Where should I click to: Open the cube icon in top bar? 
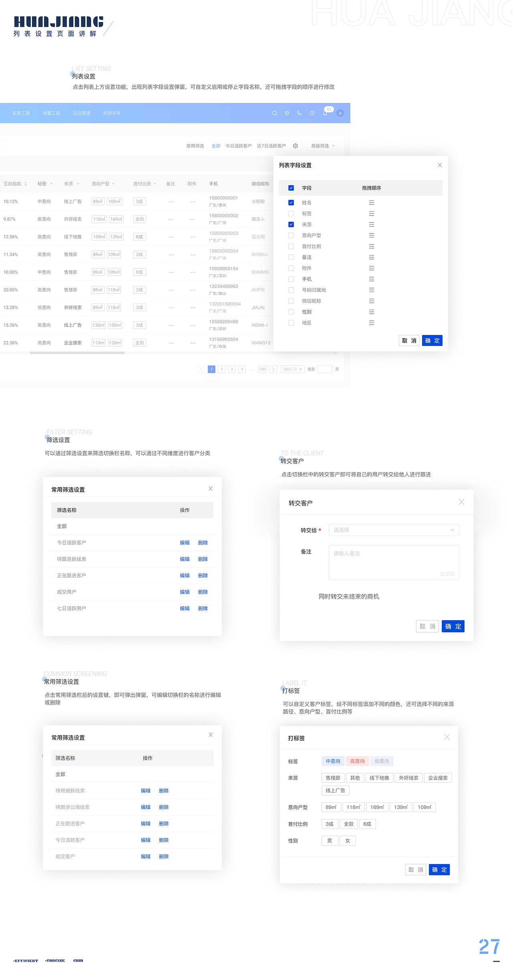287,113
